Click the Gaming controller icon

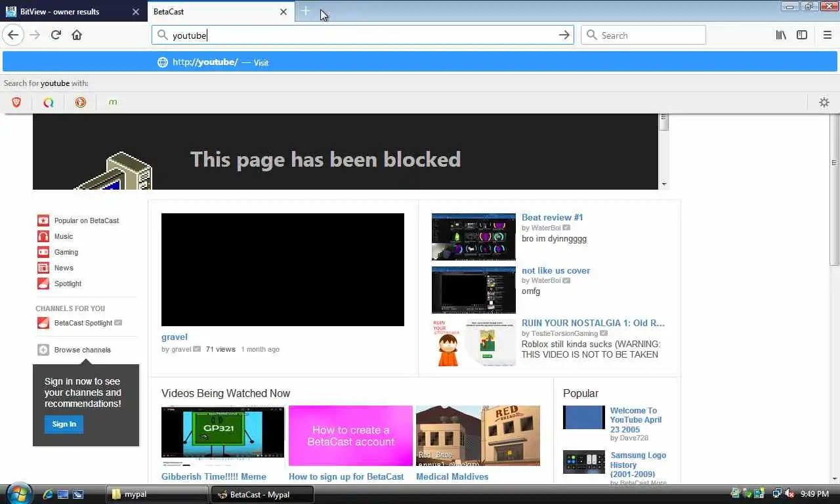pyautogui.click(x=43, y=252)
